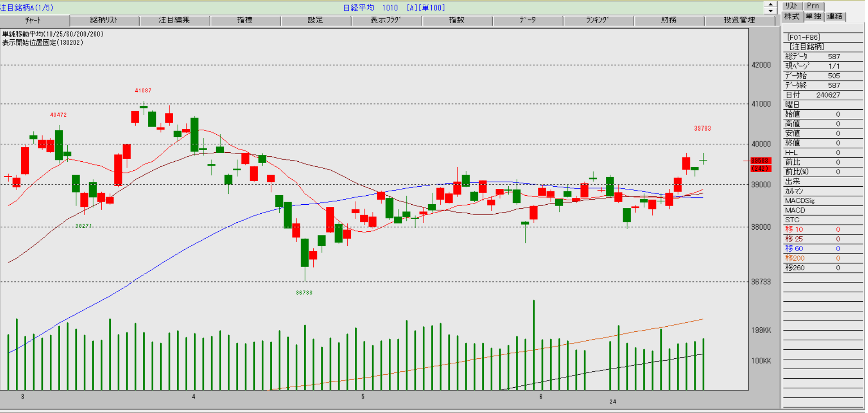Select the 始値 row
868x413 pixels.
[x=823, y=114]
